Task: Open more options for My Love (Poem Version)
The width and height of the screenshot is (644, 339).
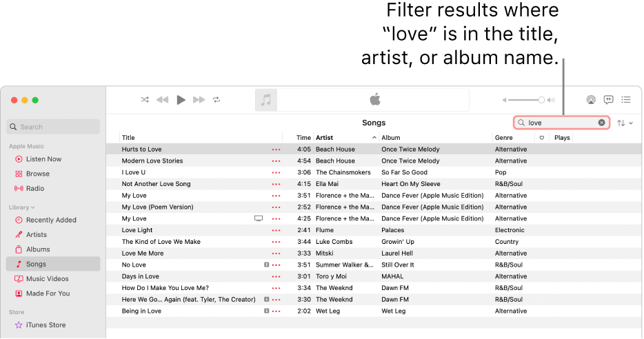Action: [276, 207]
